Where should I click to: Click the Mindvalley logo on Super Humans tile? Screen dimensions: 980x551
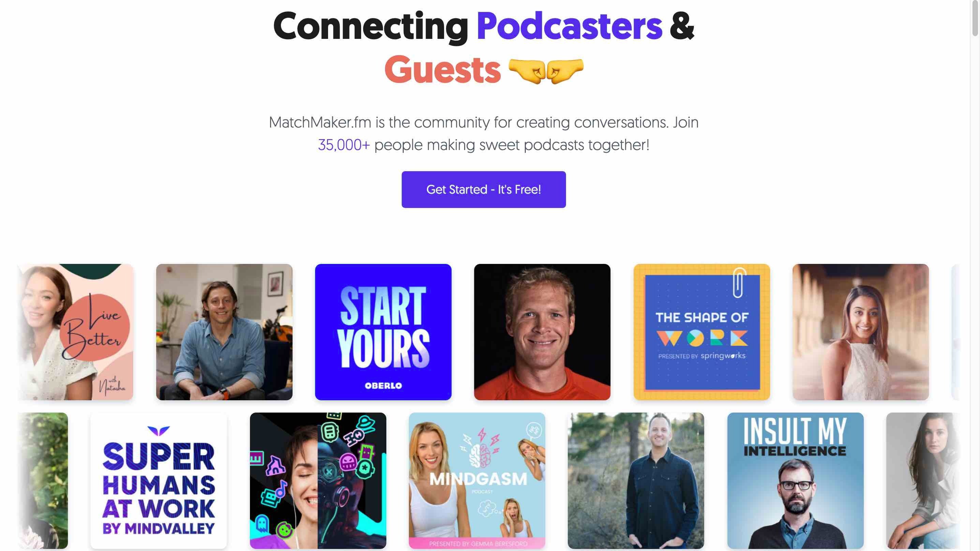point(159,431)
